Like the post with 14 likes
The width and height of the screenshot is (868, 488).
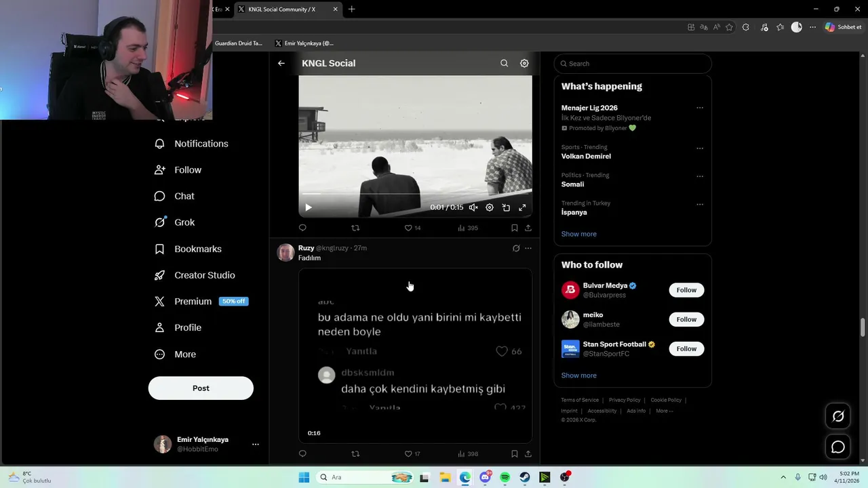click(412, 228)
